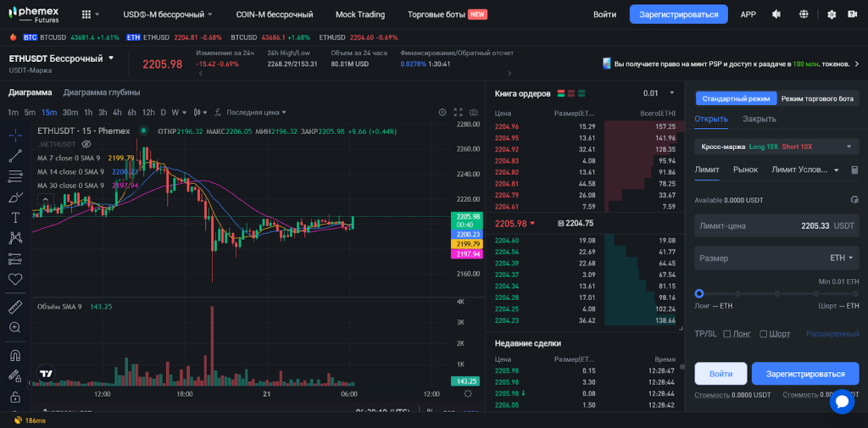This screenshot has height=428, width=868.
Task: Click the order size slider handle
Action: click(x=699, y=293)
